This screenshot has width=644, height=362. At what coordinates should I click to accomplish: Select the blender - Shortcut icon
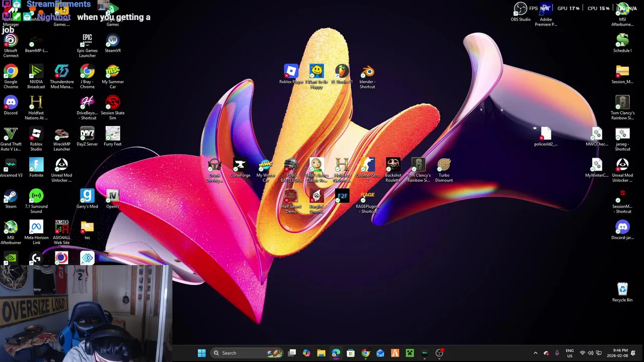[367, 76]
